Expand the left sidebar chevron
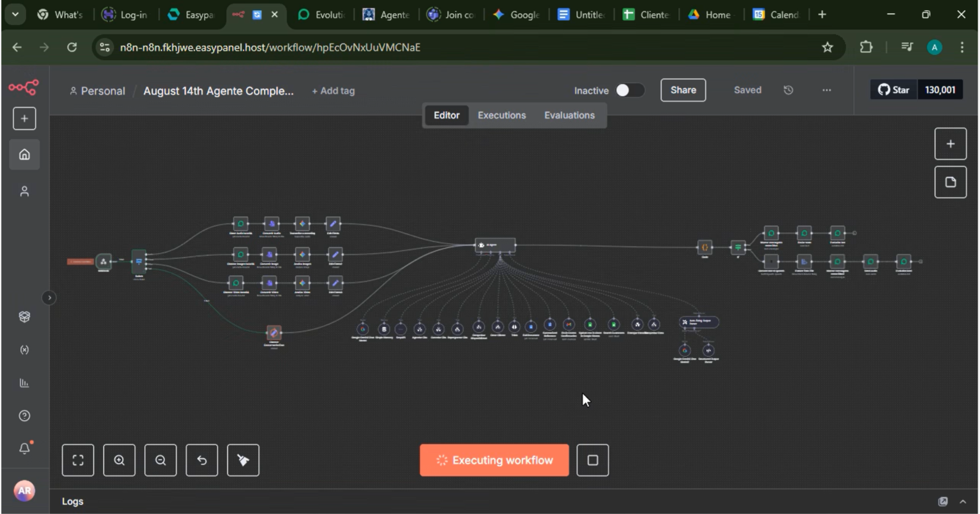 pyautogui.click(x=49, y=298)
